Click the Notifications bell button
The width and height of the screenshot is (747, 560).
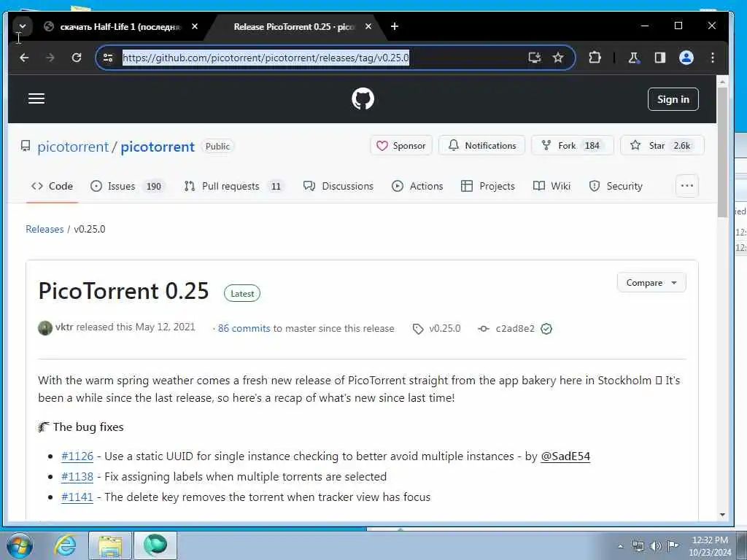pos(481,145)
